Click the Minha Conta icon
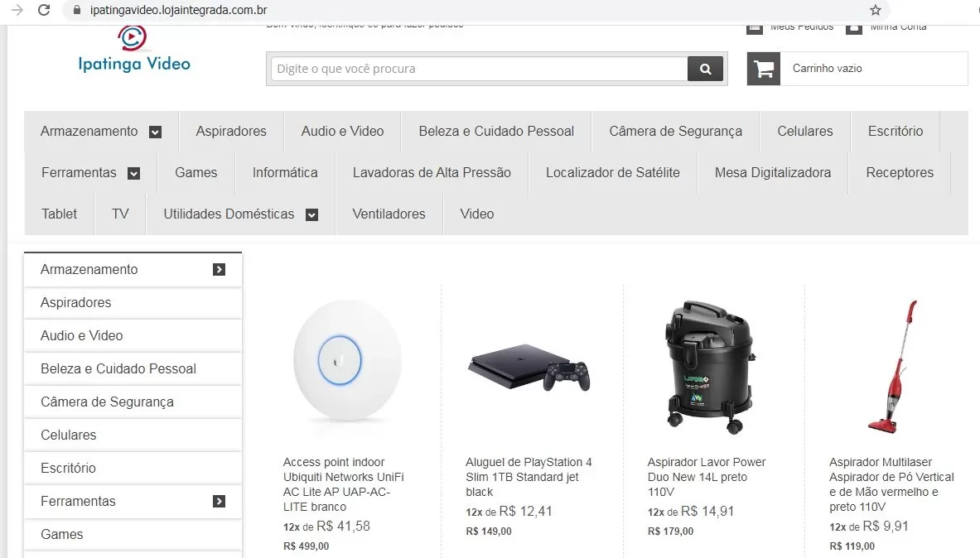 point(854,29)
